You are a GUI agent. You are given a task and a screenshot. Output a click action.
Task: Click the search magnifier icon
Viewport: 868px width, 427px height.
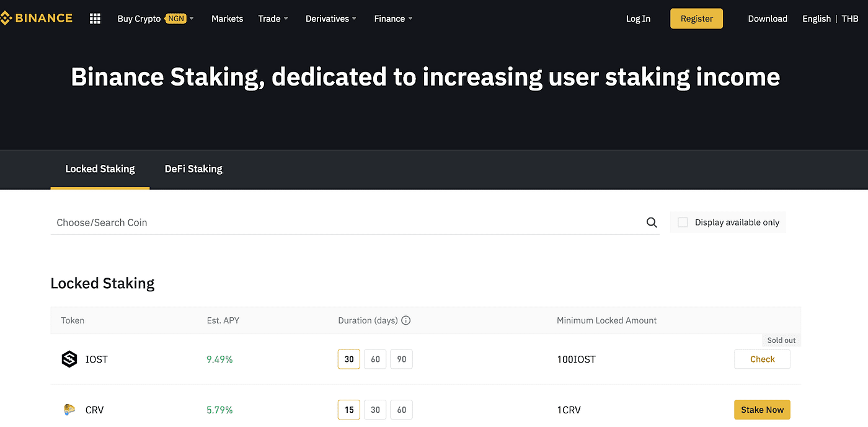(x=652, y=222)
